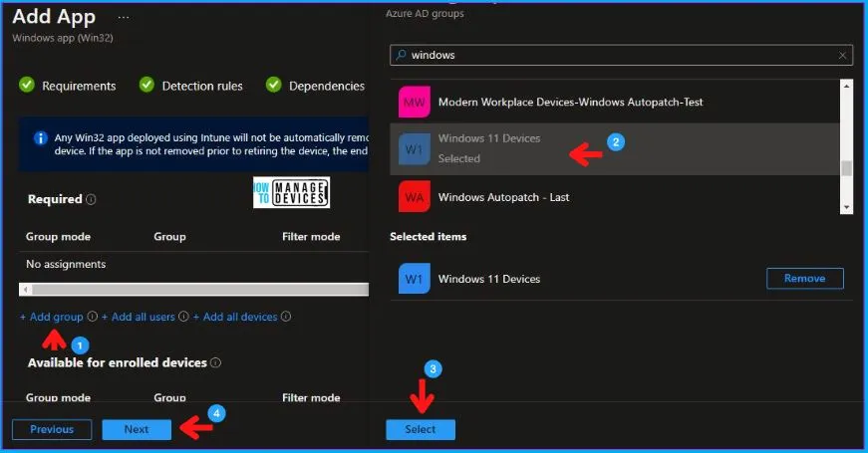Click the Requirements step checkmark icon
The image size is (868, 453).
[27, 85]
